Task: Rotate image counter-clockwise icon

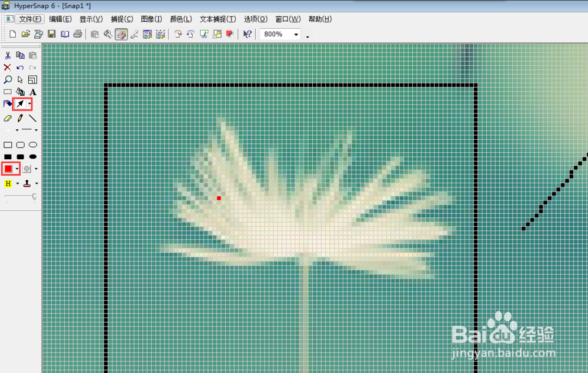Action: click(191, 34)
